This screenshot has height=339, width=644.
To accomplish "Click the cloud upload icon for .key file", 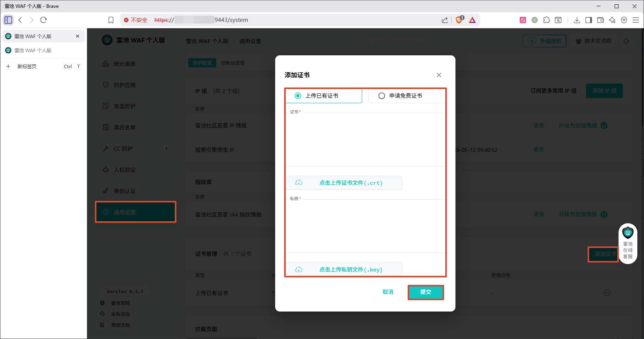I will (299, 270).
